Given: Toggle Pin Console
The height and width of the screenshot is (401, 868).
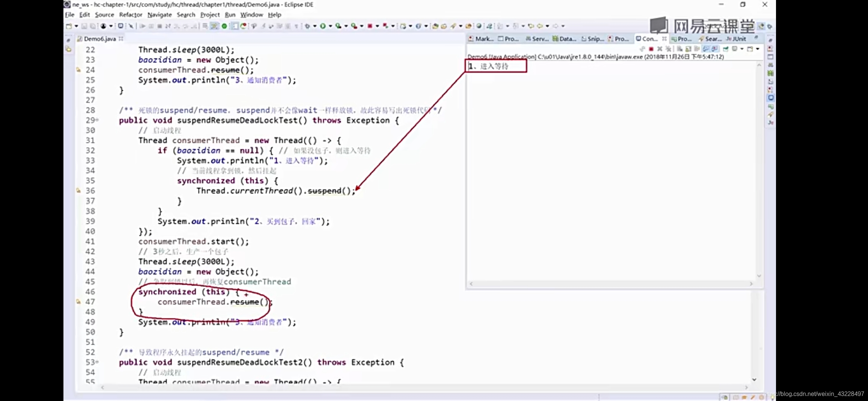Looking at the screenshot, I should point(726,49).
